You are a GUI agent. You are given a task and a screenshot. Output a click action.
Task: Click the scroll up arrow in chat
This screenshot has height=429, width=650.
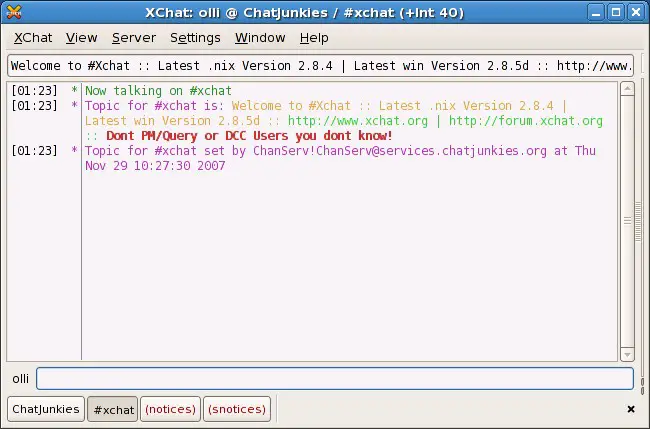point(627,89)
